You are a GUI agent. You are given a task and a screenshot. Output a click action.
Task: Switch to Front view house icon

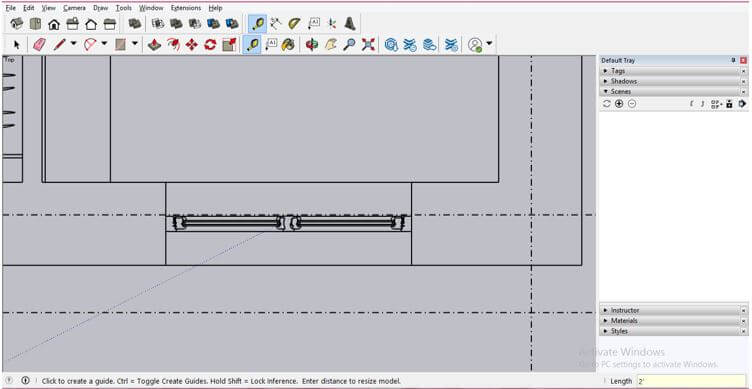[54, 24]
